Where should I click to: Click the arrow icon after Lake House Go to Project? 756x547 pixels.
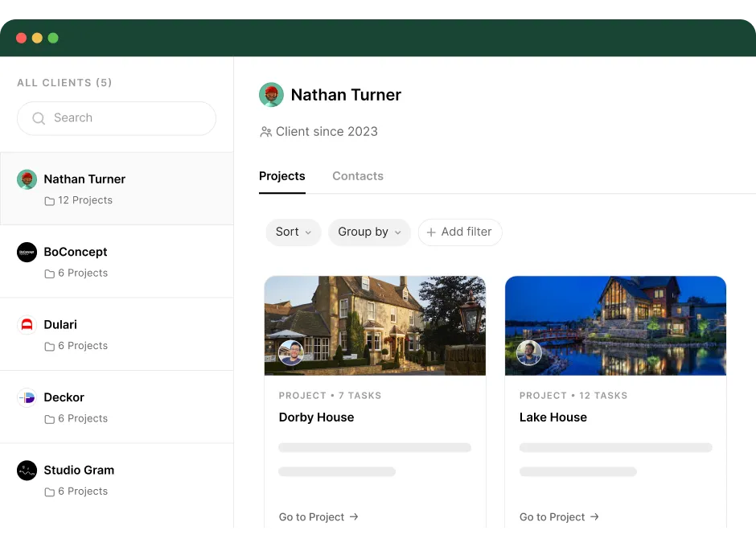point(594,516)
